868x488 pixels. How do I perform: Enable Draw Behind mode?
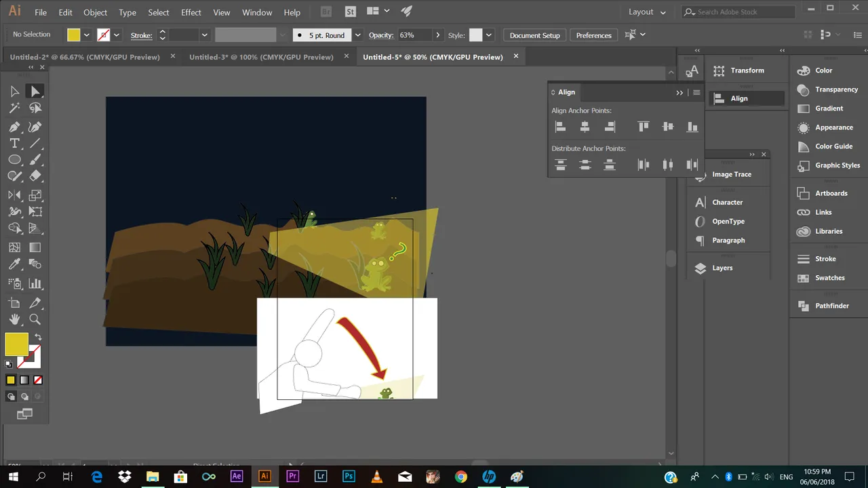[24, 396]
